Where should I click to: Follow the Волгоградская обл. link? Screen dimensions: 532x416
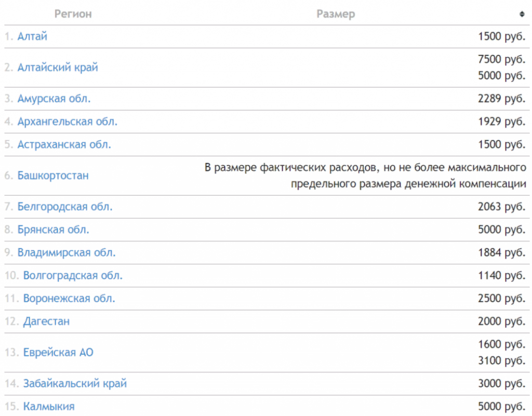73,275
